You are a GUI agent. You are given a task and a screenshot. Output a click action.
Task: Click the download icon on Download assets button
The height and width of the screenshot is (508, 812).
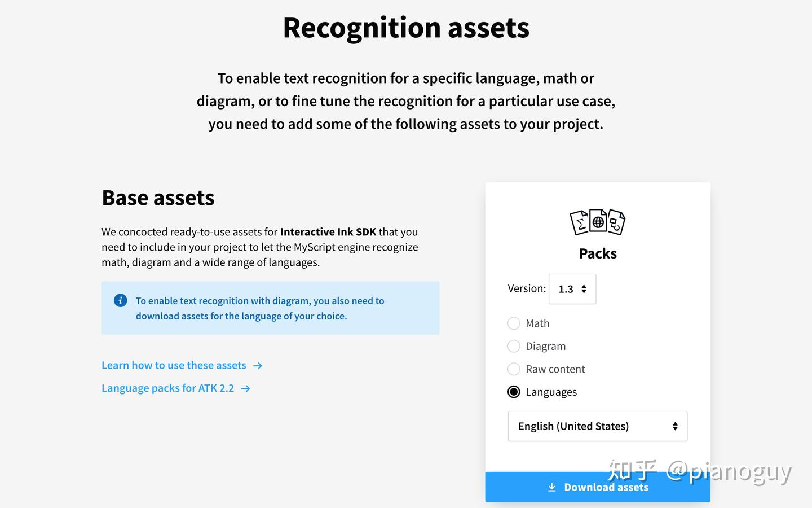[551, 487]
